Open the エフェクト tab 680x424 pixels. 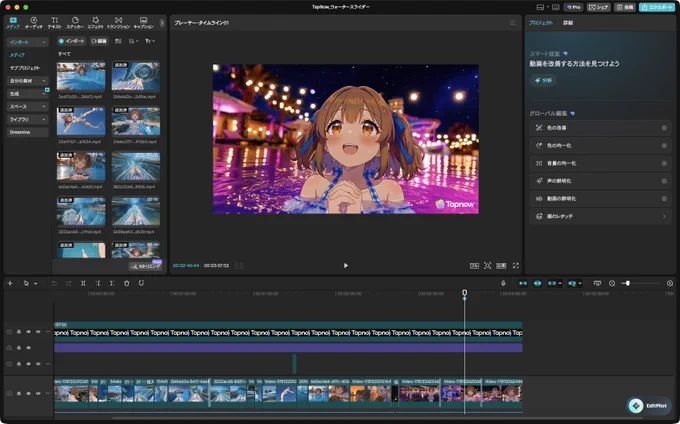[95, 23]
